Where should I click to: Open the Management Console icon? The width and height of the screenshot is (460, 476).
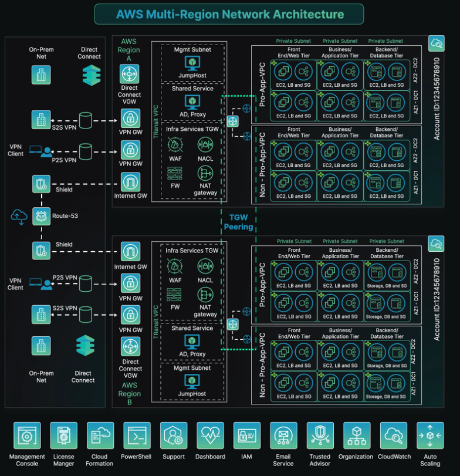[27, 436]
